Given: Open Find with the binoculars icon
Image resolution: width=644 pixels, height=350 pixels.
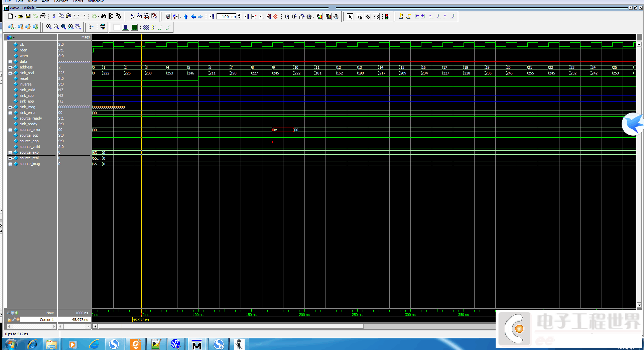Looking at the screenshot, I should pyautogui.click(x=104, y=16).
